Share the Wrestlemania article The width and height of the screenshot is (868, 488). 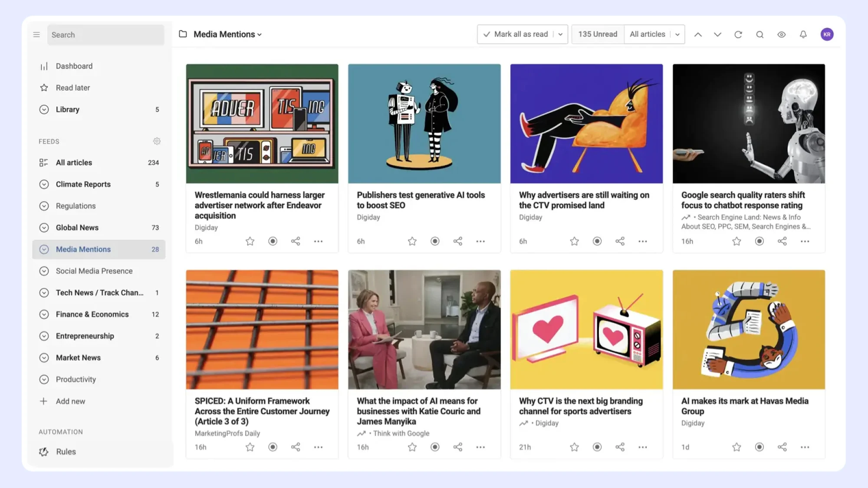(x=296, y=241)
